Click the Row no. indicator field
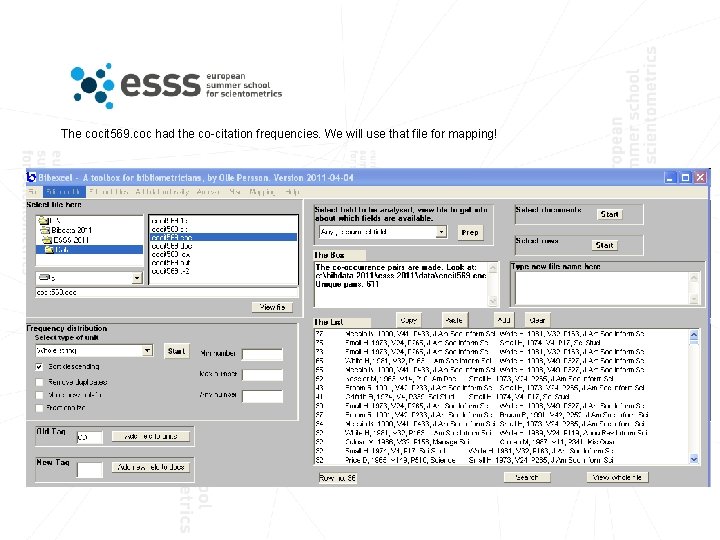Viewport: 720px width, 540px height. (x=338, y=478)
